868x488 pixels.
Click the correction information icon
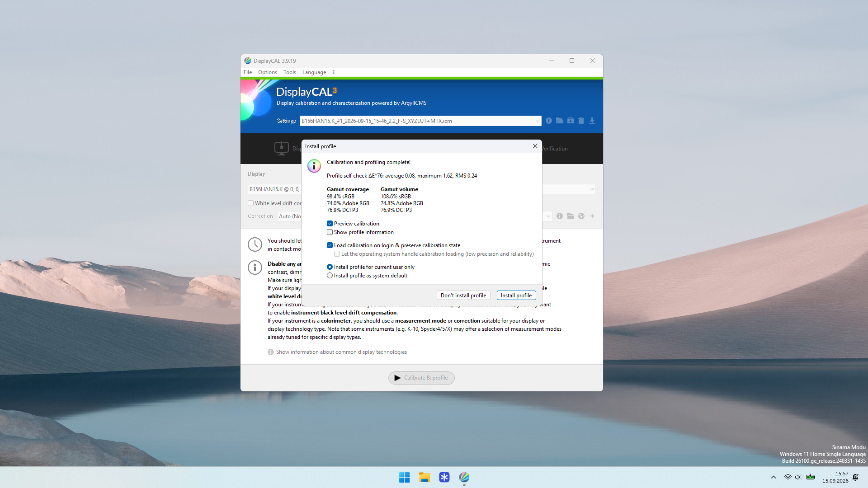coord(560,216)
